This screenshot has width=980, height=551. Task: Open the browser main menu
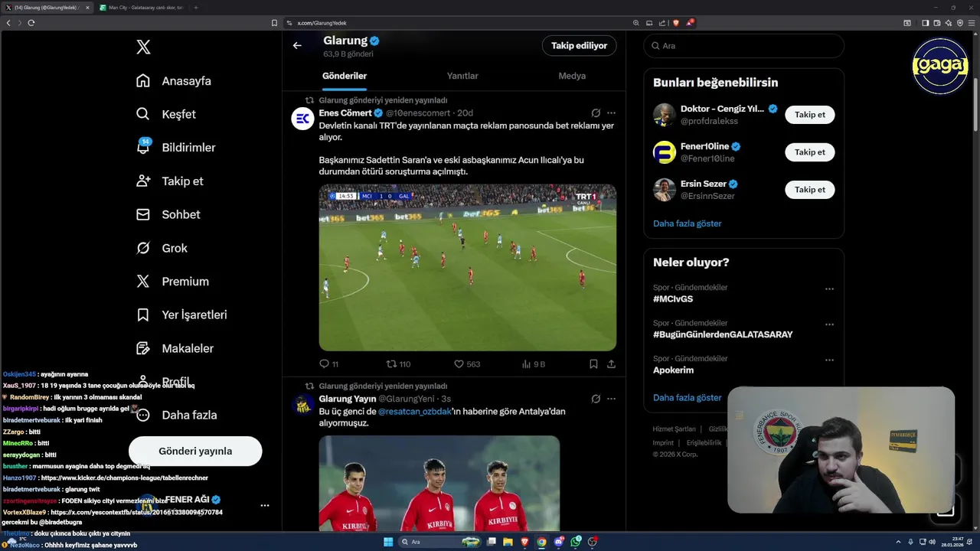click(972, 23)
